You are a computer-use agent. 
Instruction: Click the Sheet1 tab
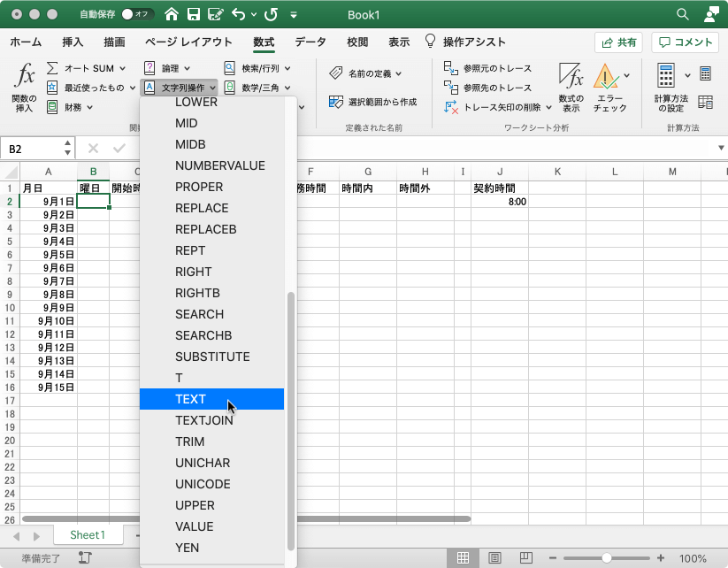tap(88, 535)
